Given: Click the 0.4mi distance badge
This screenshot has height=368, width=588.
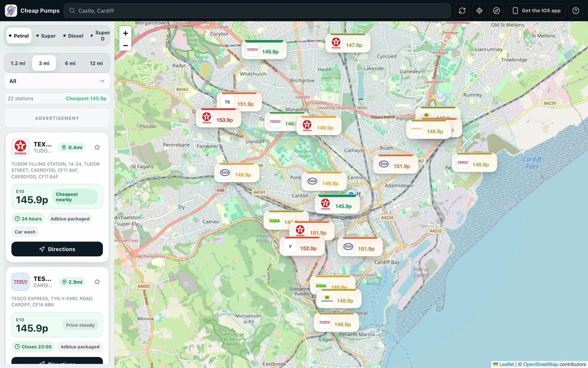Looking at the screenshot, I should pyautogui.click(x=72, y=148).
